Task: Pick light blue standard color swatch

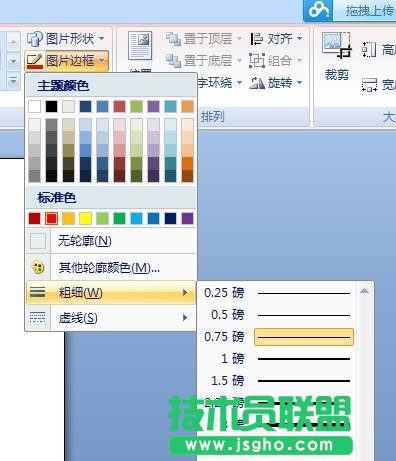Action: coord(136,218)
